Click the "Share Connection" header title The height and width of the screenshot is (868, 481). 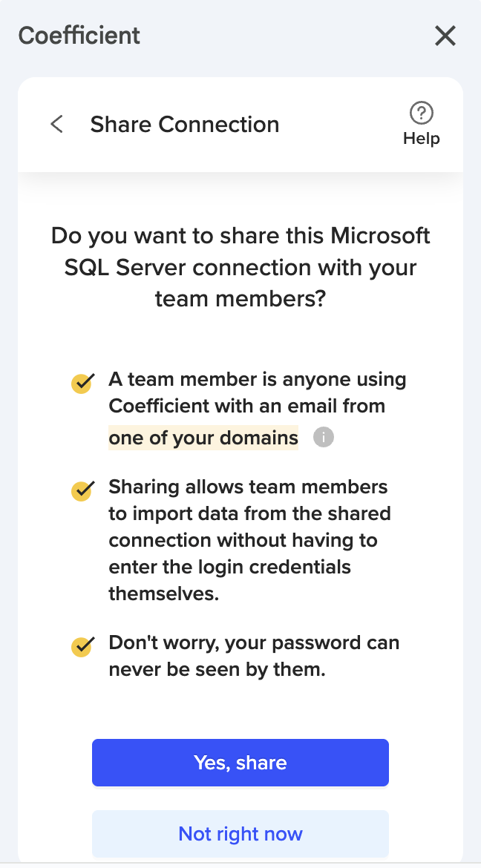tap(185, 124)
